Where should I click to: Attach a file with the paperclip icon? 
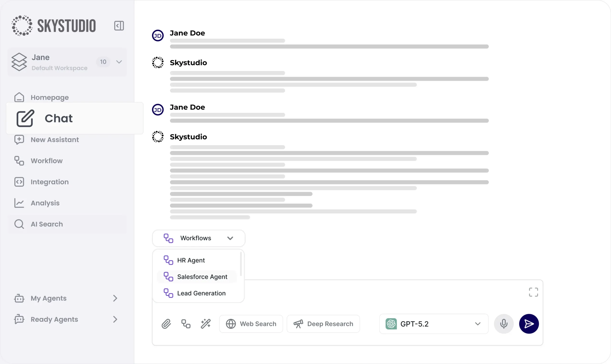click(x=166, y=324)
